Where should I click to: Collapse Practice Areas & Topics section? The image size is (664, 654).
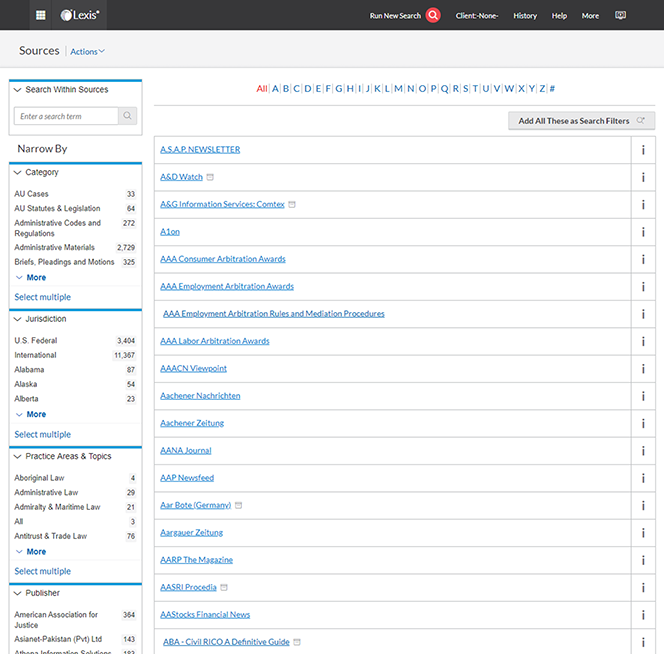(17, 456)
